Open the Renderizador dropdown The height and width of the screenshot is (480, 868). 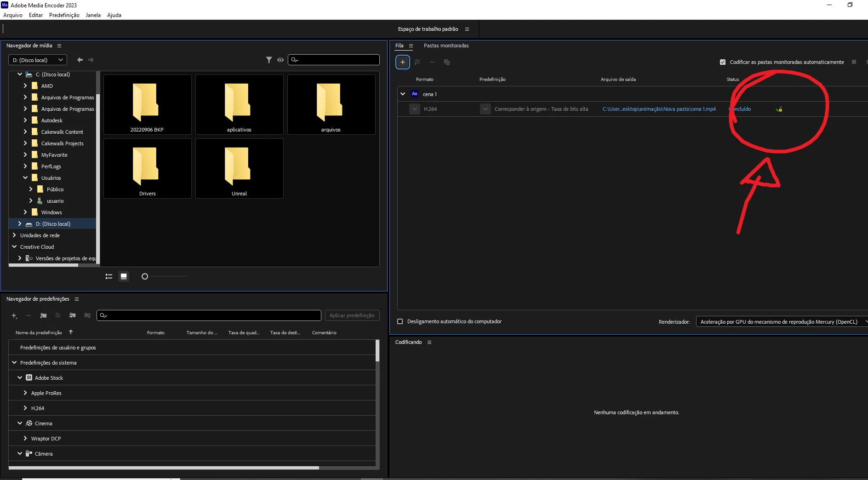point(781,322)
